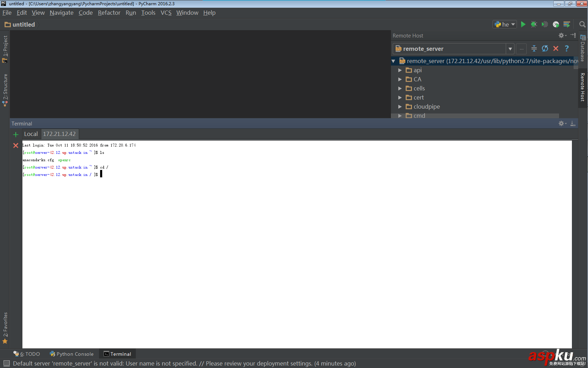Open the run configuration dropdown

tap(513, 24)
